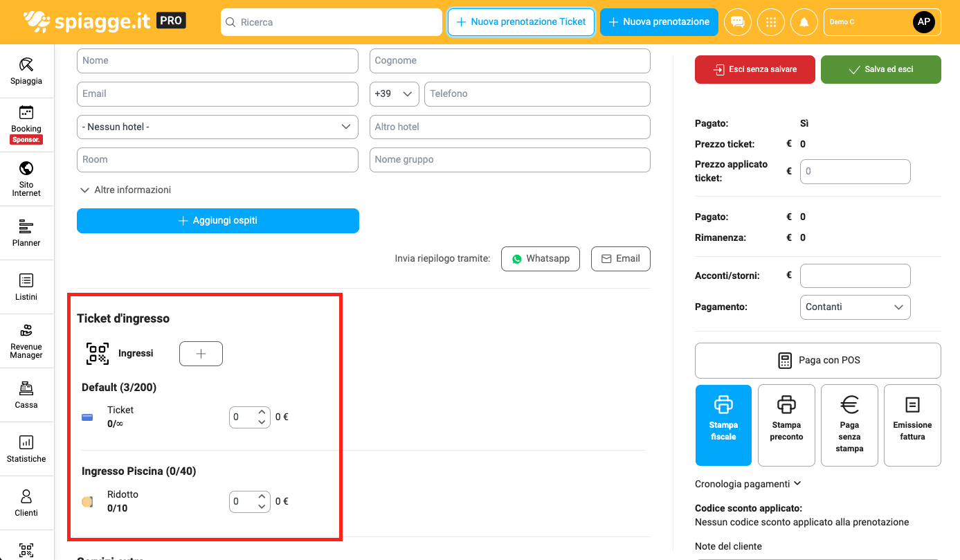The image size is (960, 560).
Task: Increase the Ticket quantity stepper
Action: click(x=262, y=413)
